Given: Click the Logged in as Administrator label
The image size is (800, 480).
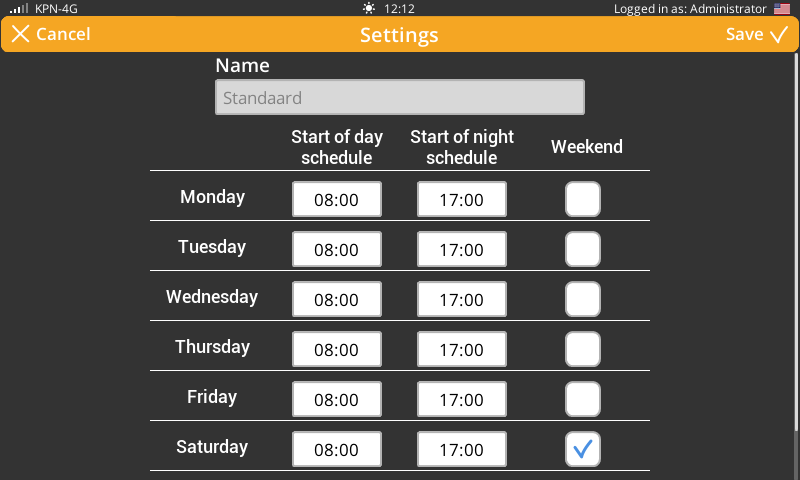Looking at the screenshot, I should click(x=690, y=8).
